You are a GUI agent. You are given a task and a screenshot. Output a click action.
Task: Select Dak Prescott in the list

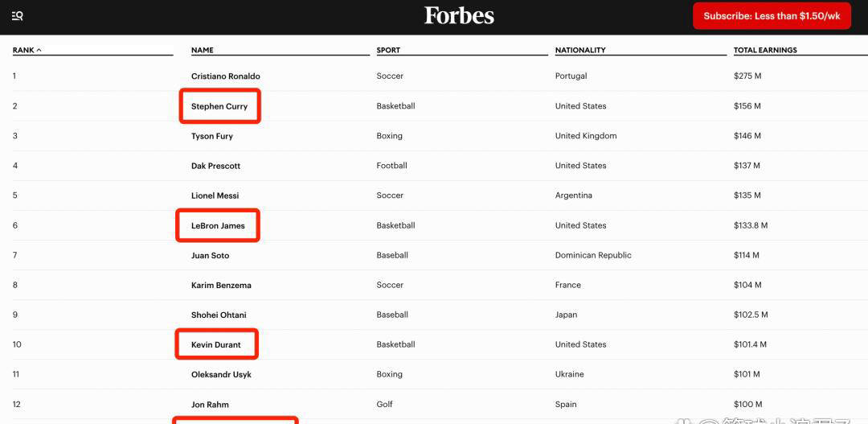click(x=215, y=166)
